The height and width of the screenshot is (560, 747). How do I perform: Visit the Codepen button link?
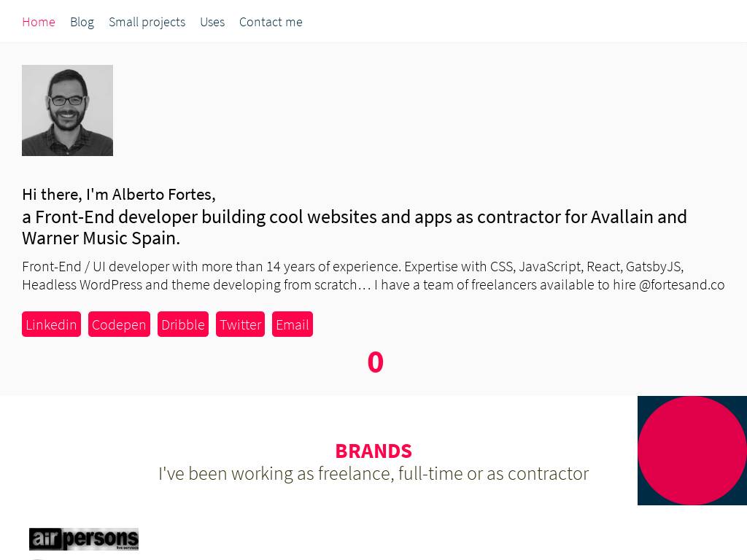click(x=119, y=324)
